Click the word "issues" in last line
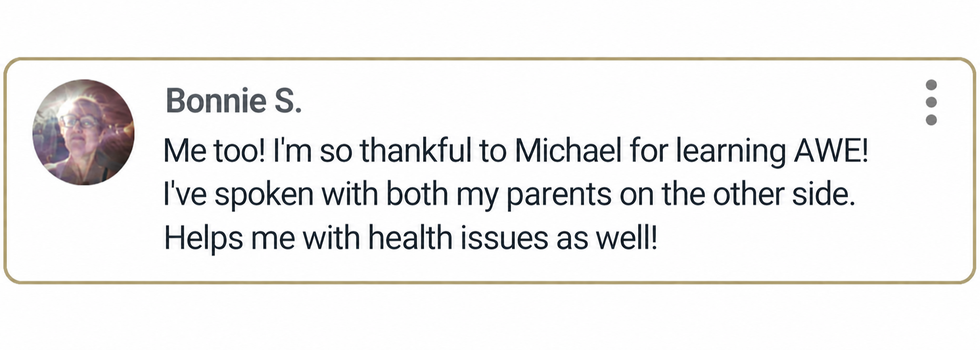This screenshot has width=980, height=350. click(504, 238)
